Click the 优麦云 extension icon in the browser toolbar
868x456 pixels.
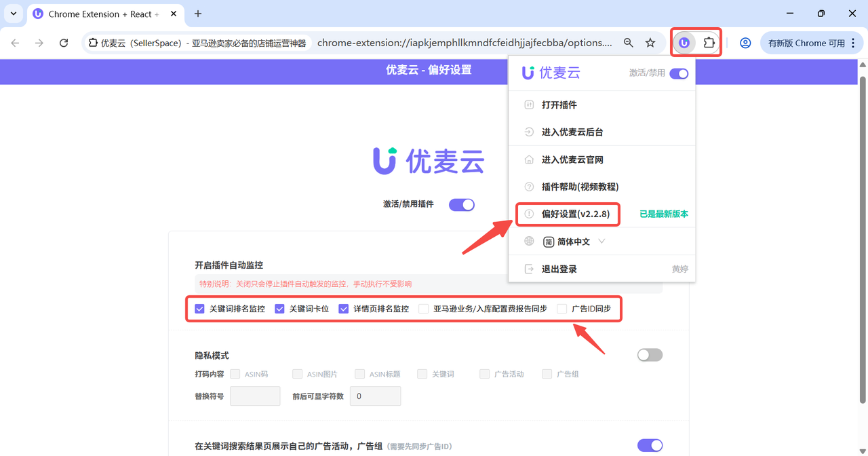pyautogui.click(x=684, y=42)
